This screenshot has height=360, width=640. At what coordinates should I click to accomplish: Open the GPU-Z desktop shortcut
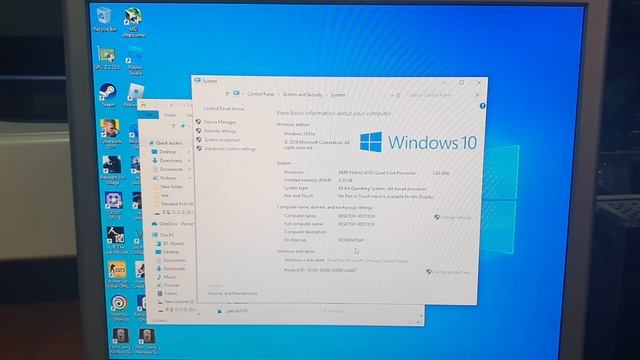click(x=106, y=58)
